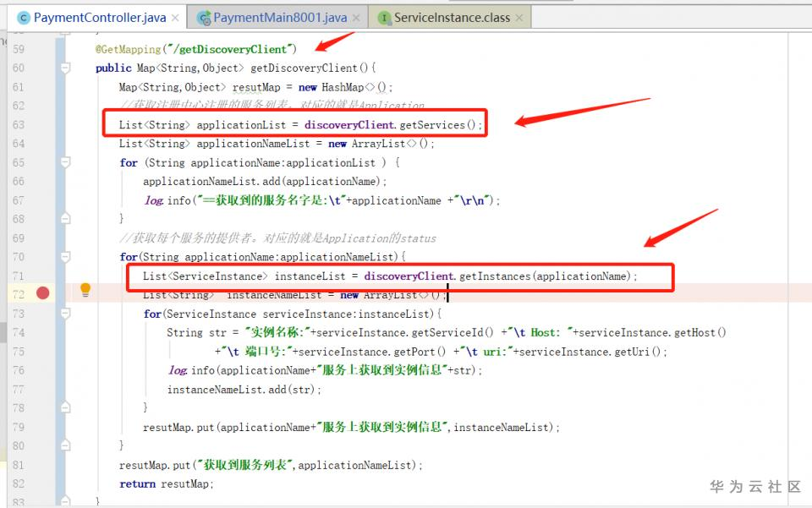Click new HashMap<>() on line 61
Image resolution: width=812 pixels, height=508 pixels.
coord(343,87)
